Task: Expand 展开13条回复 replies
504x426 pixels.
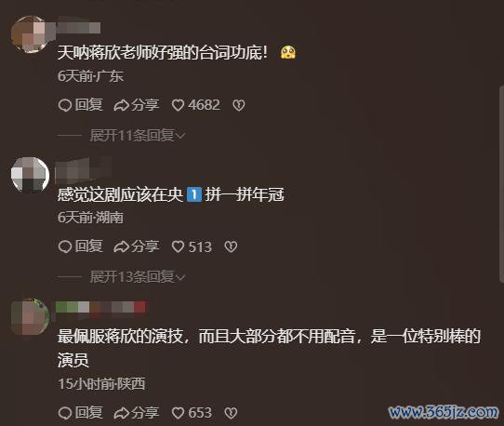Action: click(138, 277)
